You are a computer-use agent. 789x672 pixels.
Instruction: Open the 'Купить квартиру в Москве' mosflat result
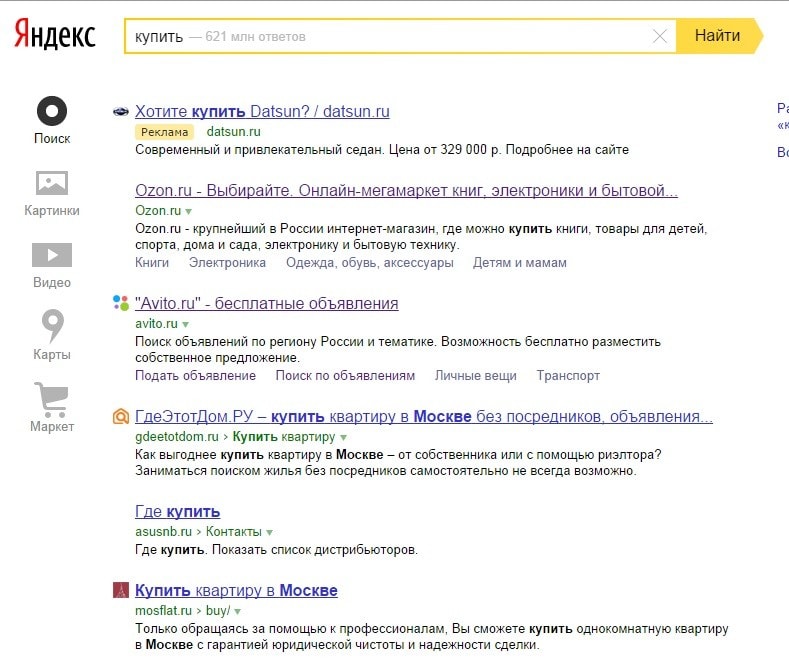pos(236,590)
